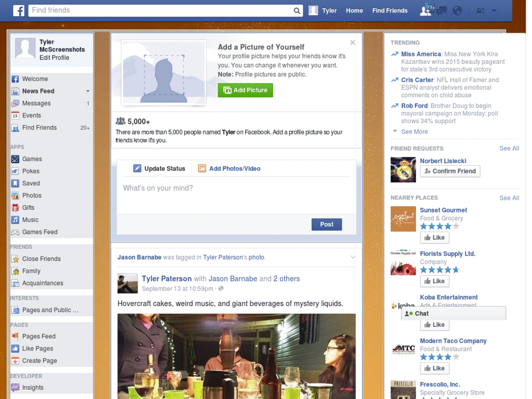Open See All nearby places
The image size is (532, 399).
509,198
